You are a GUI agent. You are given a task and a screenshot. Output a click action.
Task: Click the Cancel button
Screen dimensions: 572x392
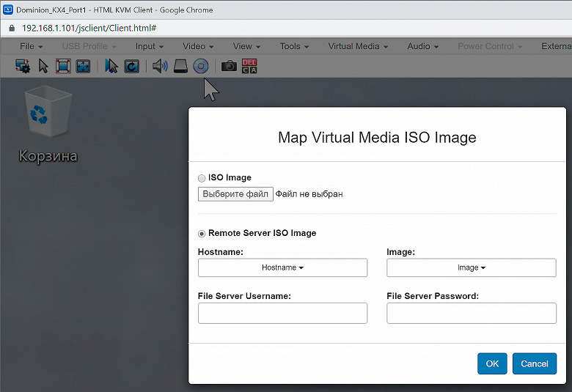pos(535,363)
